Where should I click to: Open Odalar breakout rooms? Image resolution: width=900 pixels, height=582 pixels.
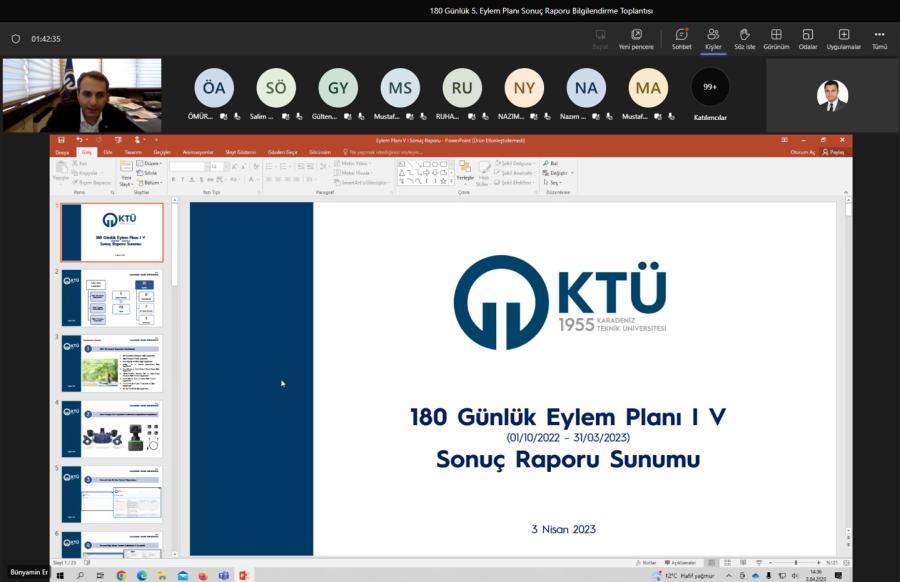pos(807,38)
